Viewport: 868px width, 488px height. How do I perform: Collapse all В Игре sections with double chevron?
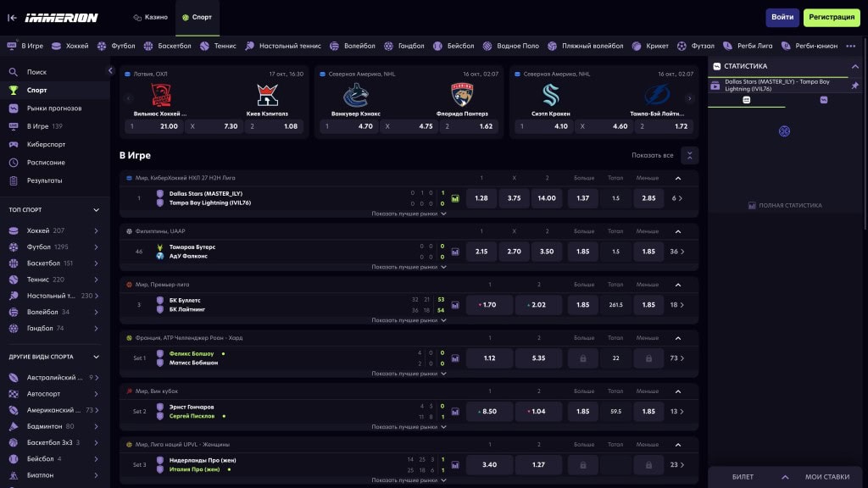(x=690, y=156)
